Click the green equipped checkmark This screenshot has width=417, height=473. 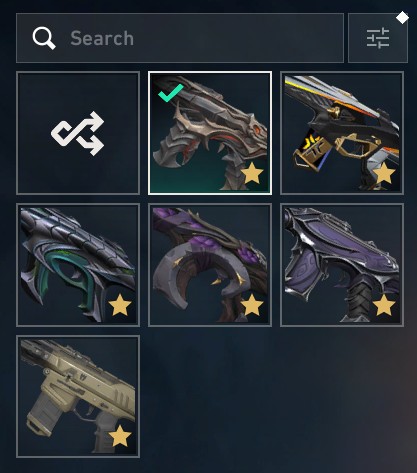171,93
